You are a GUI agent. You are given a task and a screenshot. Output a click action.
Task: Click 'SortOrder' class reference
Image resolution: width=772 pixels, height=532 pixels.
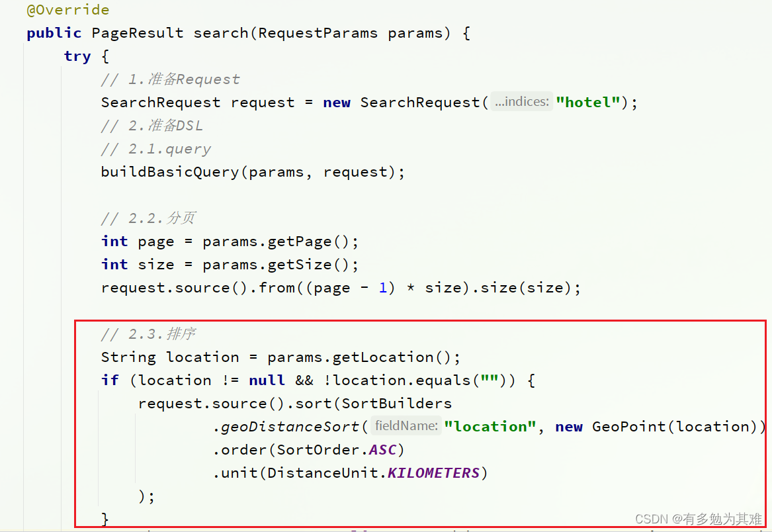point(318,450)
